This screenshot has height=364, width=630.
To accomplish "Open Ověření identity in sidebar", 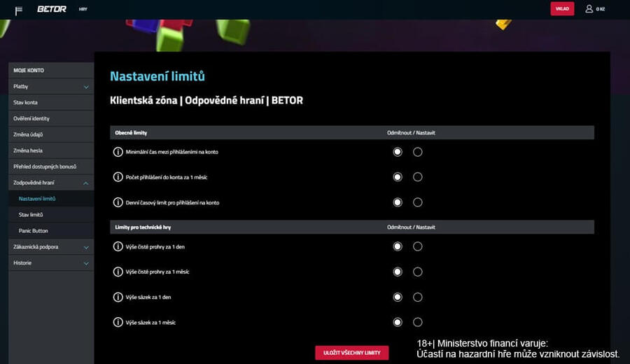I will (x=51, y=118).
